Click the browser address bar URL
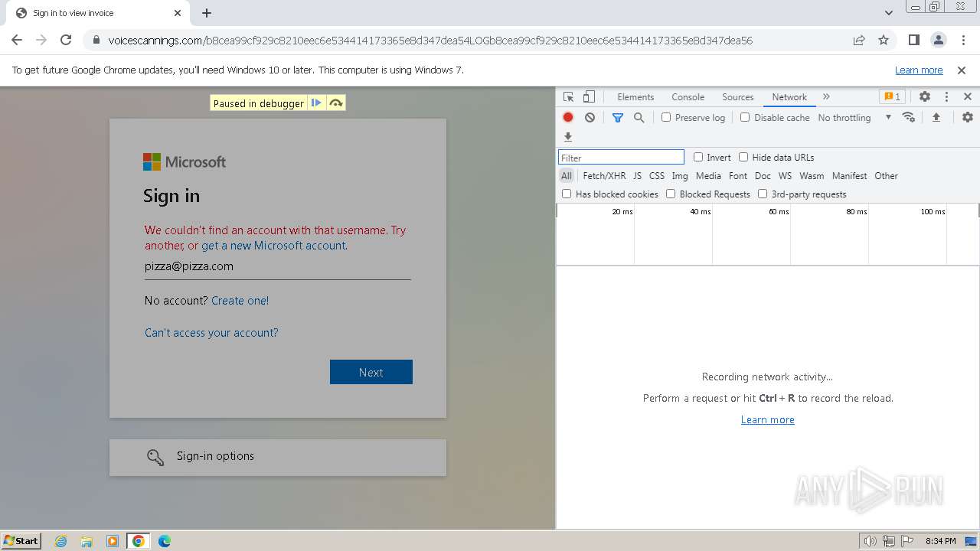980x551 pixels. pos(430,41)
